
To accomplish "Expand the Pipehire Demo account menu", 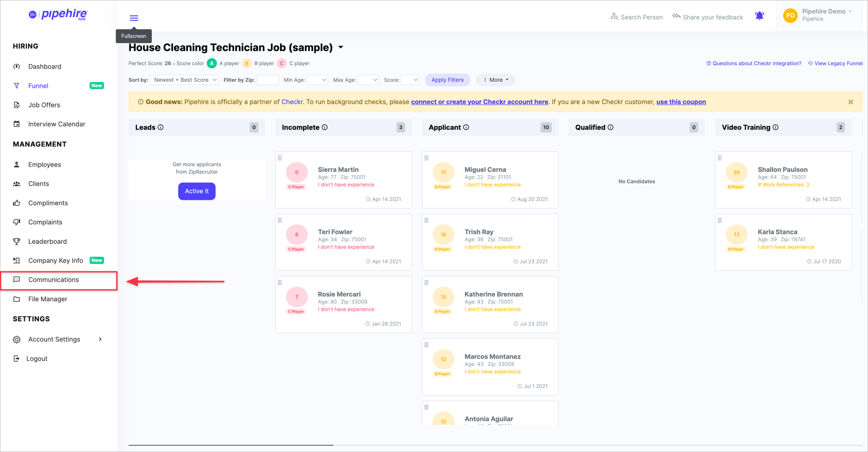I will (x=850, y=11).
